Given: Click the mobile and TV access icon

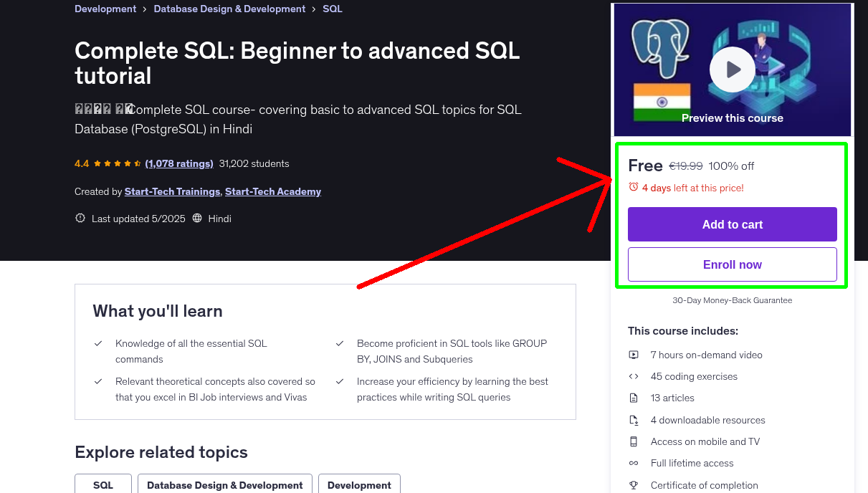Looking at the screenshot, I should [x=634, y=441].
